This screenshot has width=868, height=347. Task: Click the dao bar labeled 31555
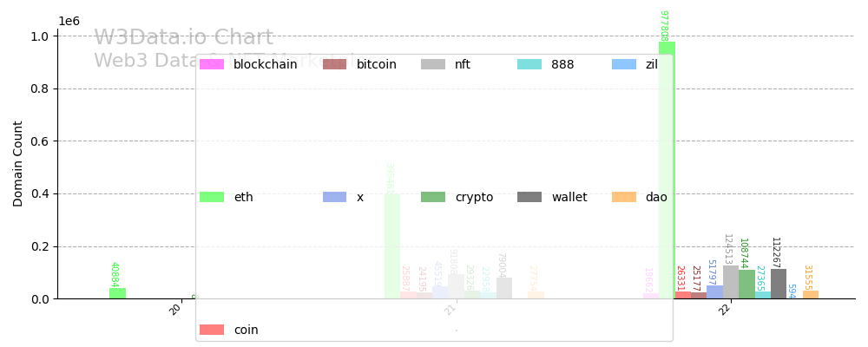pyautogui.click(x=811, y=295)
